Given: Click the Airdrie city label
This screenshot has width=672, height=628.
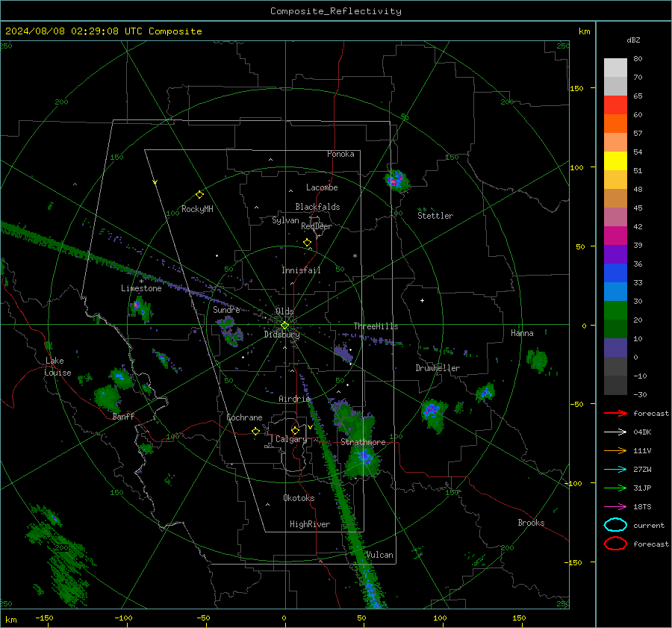Looking at the screenshot, I should pyautogui.click(x=294, y=399).
